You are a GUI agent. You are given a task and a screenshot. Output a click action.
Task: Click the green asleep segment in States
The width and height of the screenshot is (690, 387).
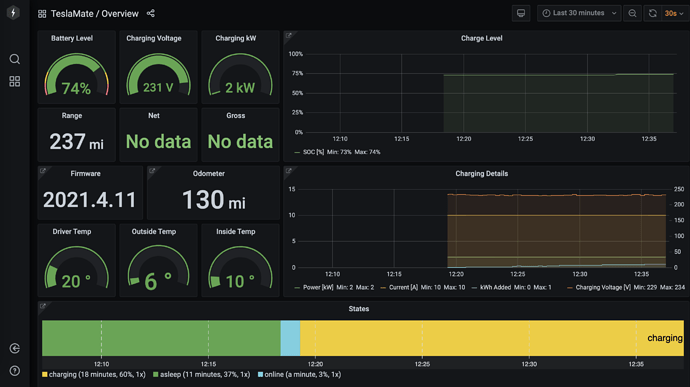161,338
